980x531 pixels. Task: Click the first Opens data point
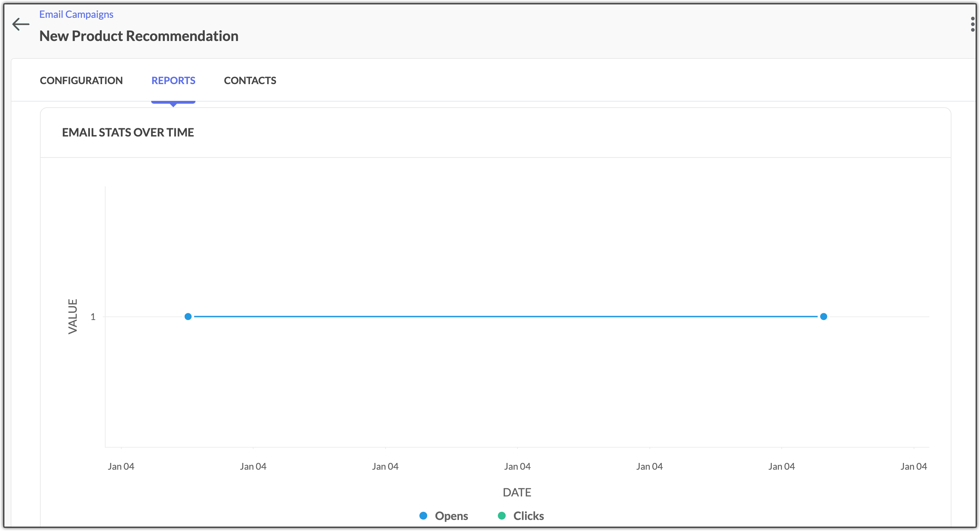[188, 316]
